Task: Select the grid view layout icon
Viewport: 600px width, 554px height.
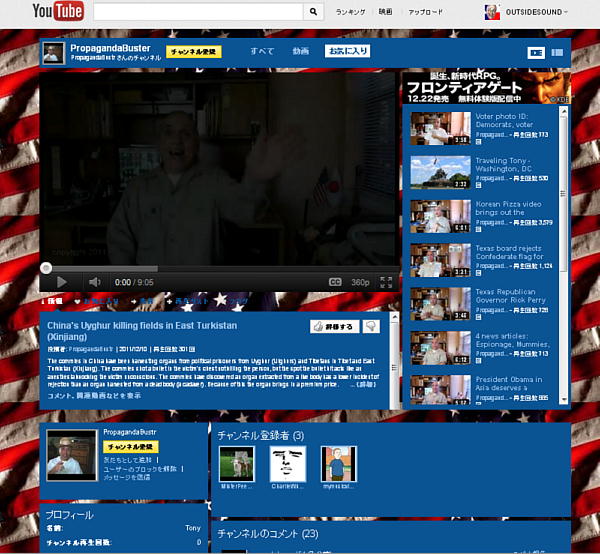Action: (x=557, y=52)
